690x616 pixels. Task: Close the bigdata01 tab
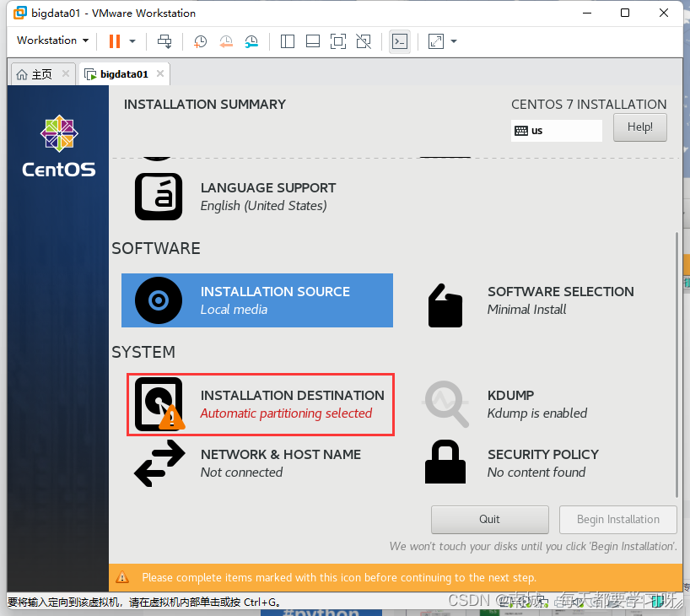click(160, 73)
